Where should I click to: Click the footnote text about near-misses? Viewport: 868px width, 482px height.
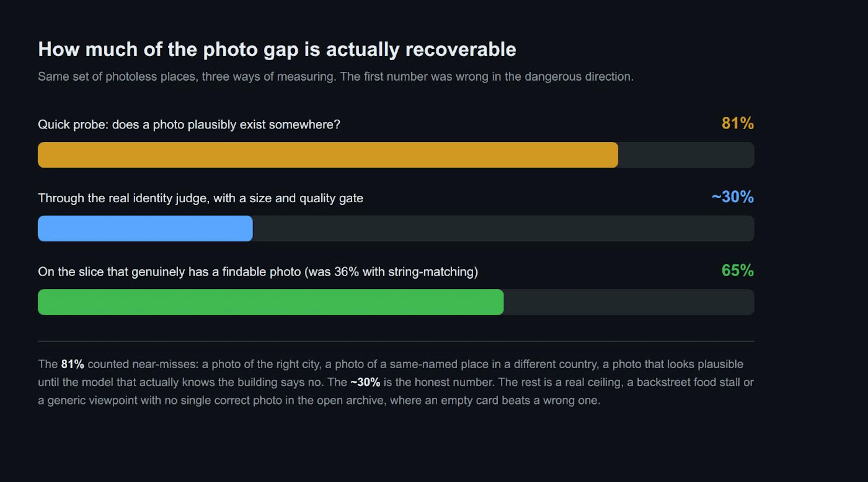pyautogui.click(x=396, y=382)
